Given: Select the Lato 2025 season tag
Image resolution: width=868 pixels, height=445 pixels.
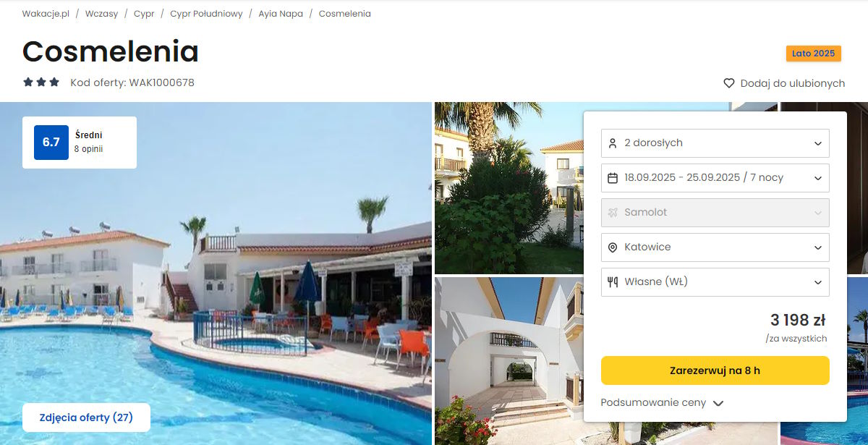Looking at the screenshot, I should pos(814,54).
